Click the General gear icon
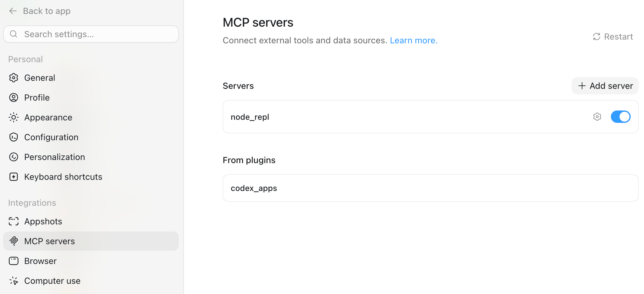The height and width of the screenshot is (294, 644). click(14, 78)
